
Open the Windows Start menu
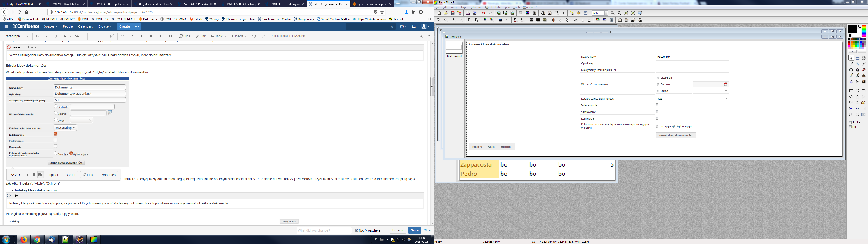6,239
